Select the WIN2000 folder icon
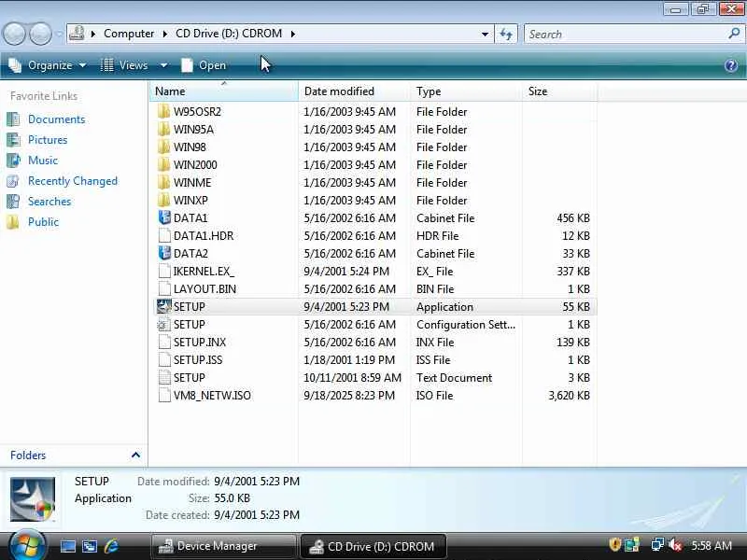This screenshot has width=747, height=560. click(164, 165)
